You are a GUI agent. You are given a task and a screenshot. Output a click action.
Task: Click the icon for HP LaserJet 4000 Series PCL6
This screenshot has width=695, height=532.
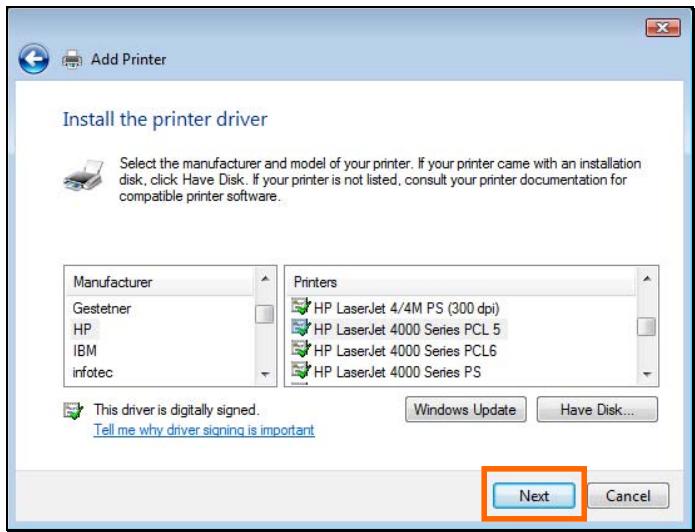click(301, 349)
